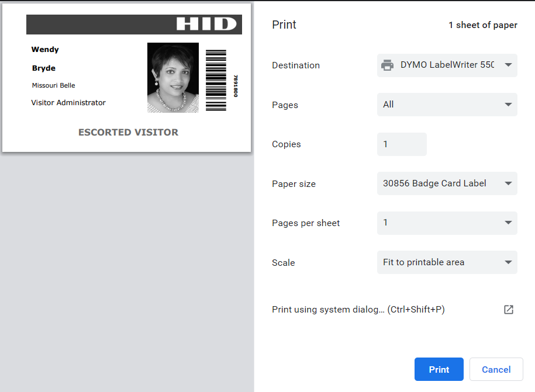Click the barcode on the badge preview
Screen dimensions: 535x392
coord(216,80)
